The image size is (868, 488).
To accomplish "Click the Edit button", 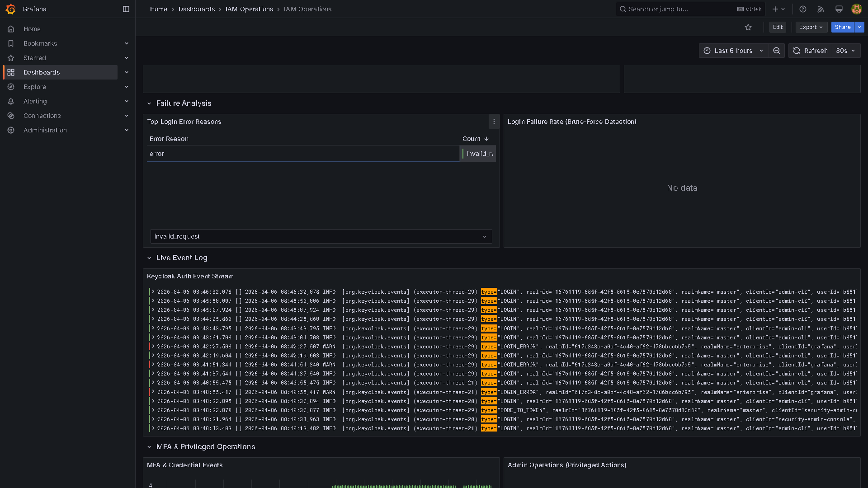I will tap(777, 27).
